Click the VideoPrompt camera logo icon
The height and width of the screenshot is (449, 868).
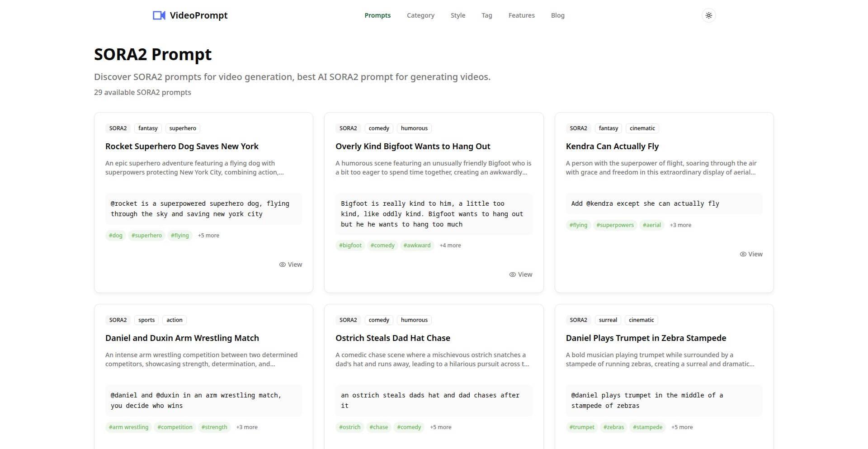(x=159, y=15)
